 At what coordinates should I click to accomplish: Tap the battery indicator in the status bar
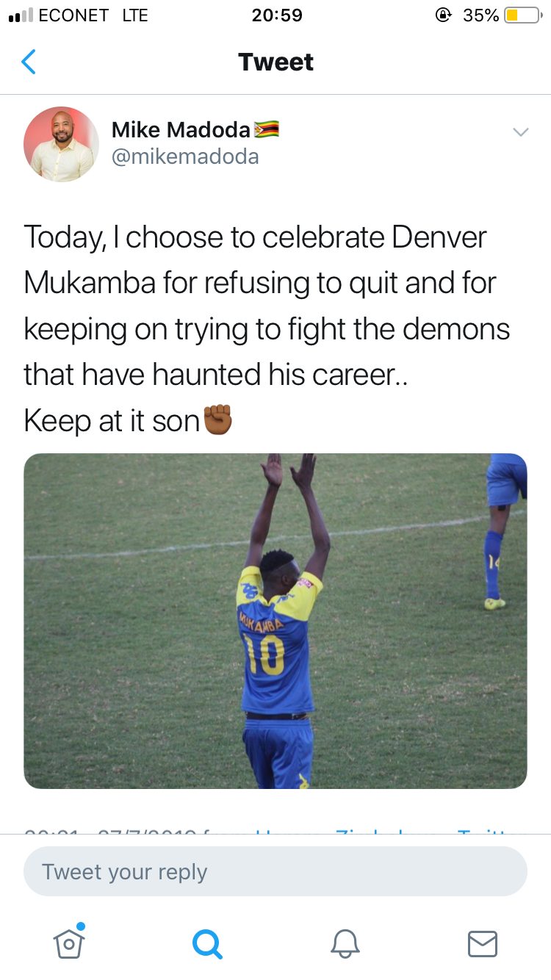tap(522, 15)
